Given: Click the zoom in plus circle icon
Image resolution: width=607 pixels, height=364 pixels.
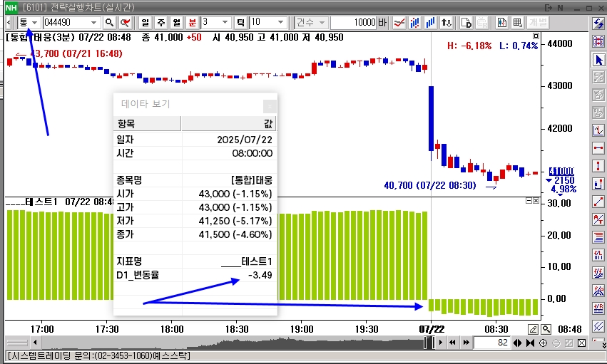Looking at the screenshot, I should tap(544, 343).
